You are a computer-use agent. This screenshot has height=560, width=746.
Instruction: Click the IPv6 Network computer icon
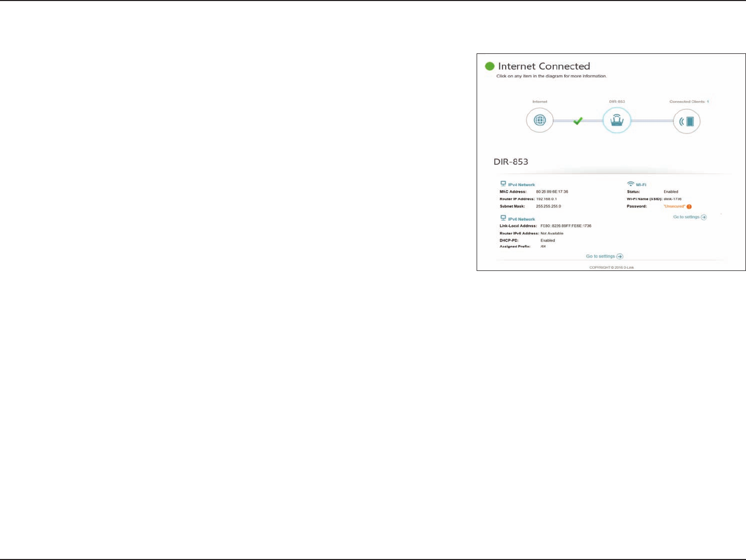coord(503,219)
